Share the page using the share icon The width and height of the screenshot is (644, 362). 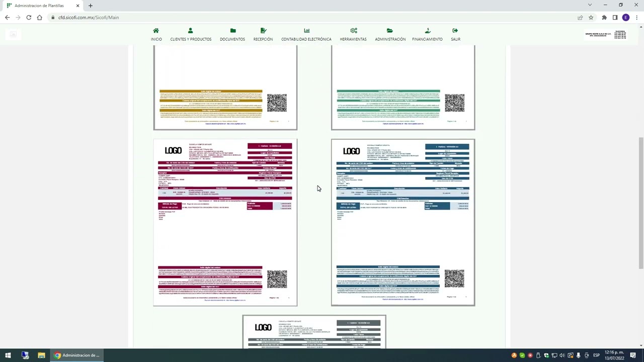tap(580, 18)
